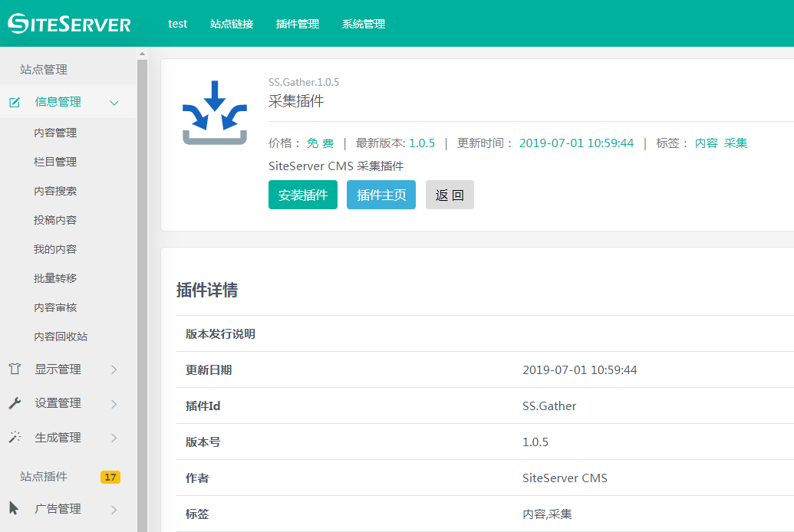Click the wrench icon for 设置管理
The width and height of the screenshot is (794, 532).
click(15, 403)
